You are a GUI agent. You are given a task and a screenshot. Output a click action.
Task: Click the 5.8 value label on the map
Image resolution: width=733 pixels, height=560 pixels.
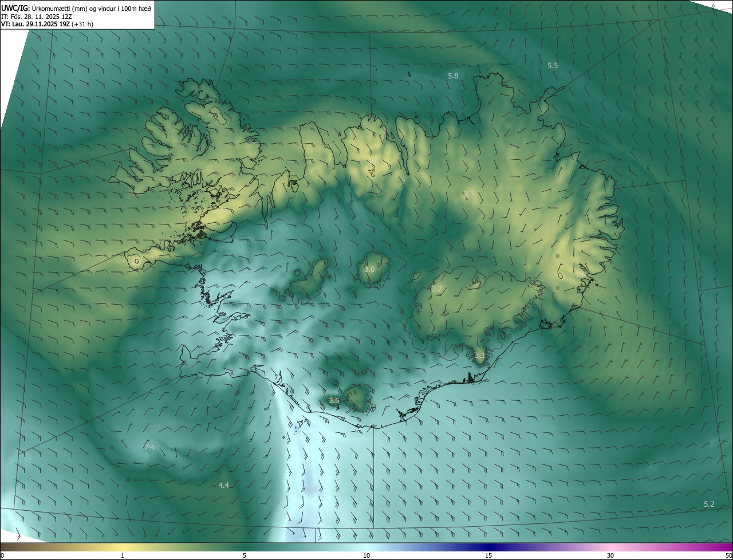[453, 76]
